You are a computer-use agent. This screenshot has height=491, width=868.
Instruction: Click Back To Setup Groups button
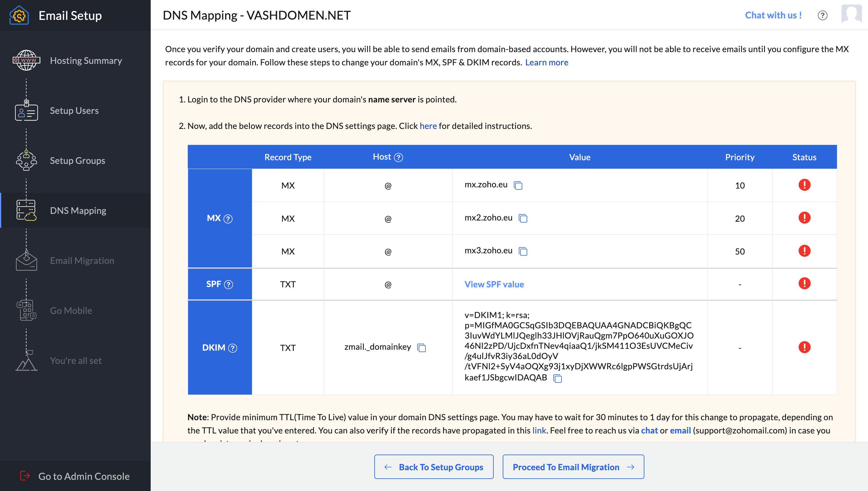click(434, 467)
